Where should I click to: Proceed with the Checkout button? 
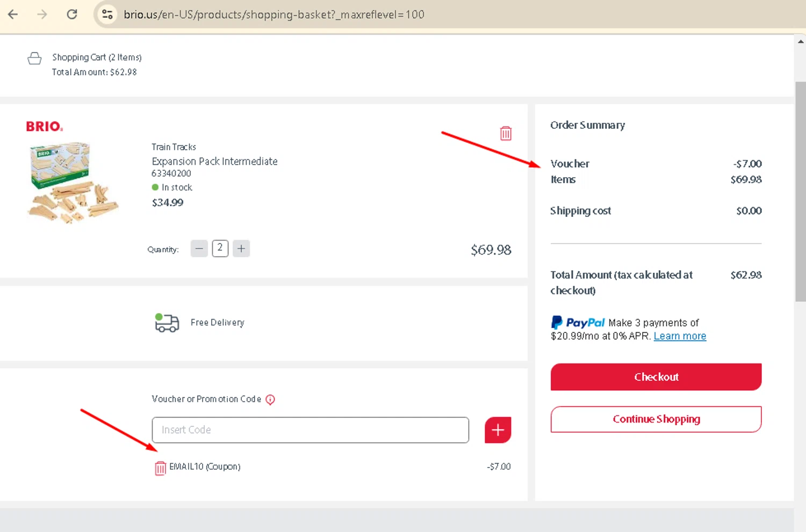pyautogui.click(x=656, y=377)
